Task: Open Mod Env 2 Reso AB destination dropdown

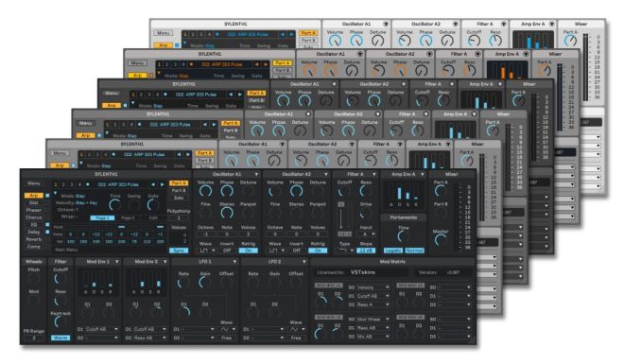Action: [x=149, y=338]
